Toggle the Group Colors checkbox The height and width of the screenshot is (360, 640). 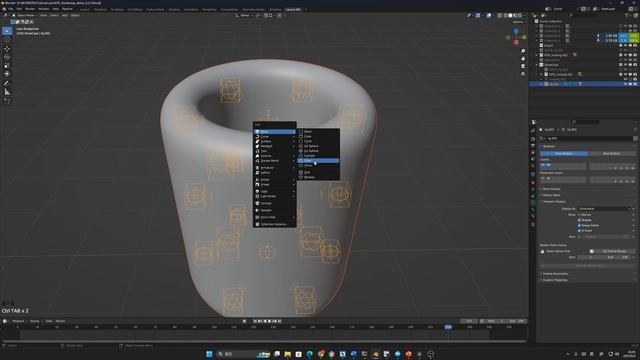pos(579,225)
